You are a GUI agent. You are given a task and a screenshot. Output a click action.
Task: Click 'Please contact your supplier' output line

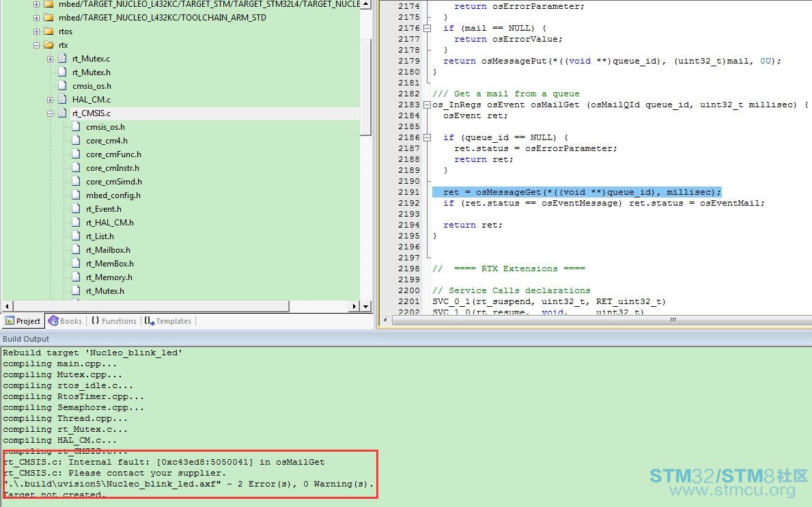(x=115, y=473)
